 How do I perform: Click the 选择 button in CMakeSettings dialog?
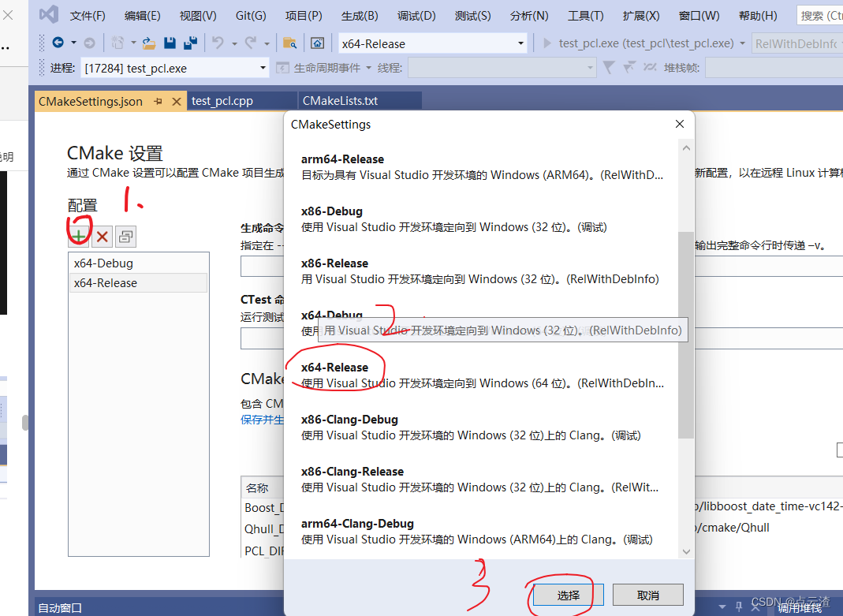[569, 595]
